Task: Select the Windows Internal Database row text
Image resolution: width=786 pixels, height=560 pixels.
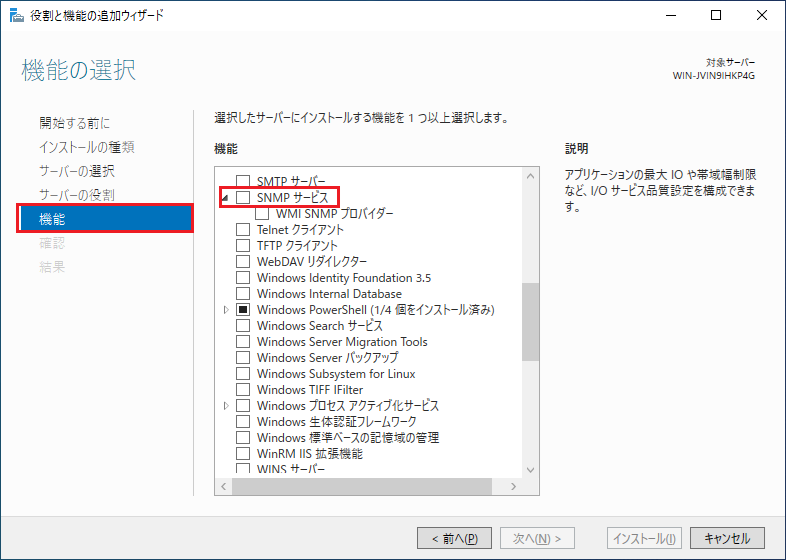Action: [329, 293]
